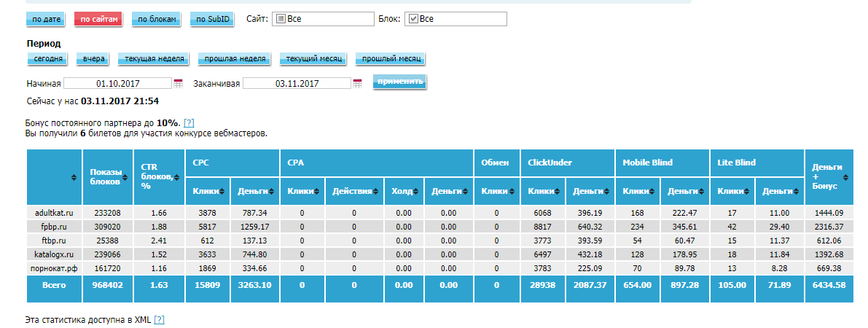Choose the 'прошлый месяц' period button
The image size is (868, 328).
[389, 59]
